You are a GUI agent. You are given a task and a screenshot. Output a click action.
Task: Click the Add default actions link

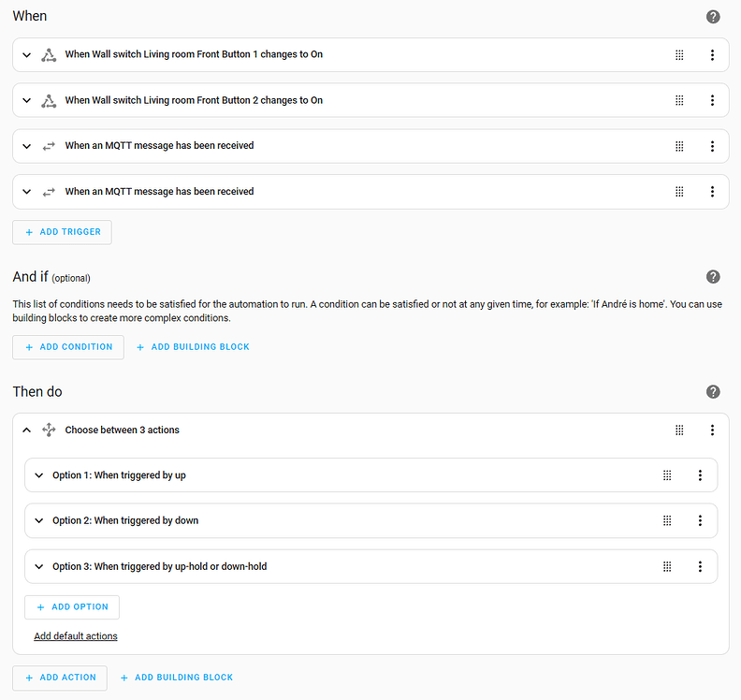(76, 636)
